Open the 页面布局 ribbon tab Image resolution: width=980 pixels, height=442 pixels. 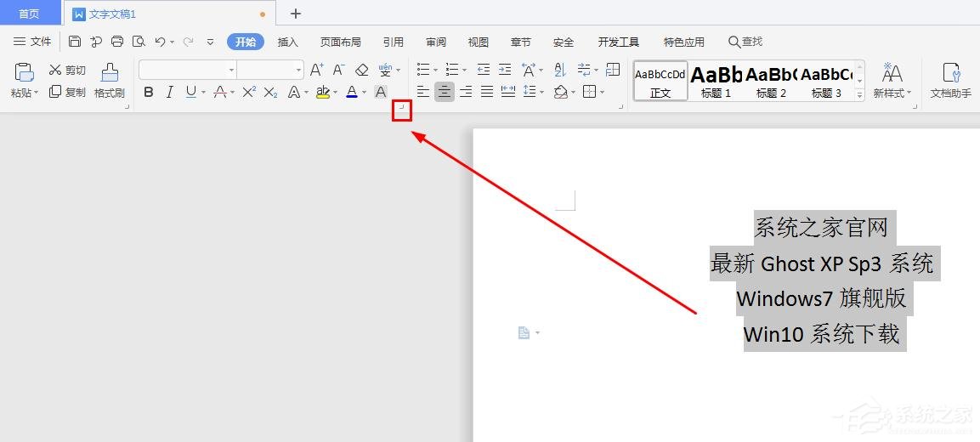pyautogui.click(x=340, y=42)
